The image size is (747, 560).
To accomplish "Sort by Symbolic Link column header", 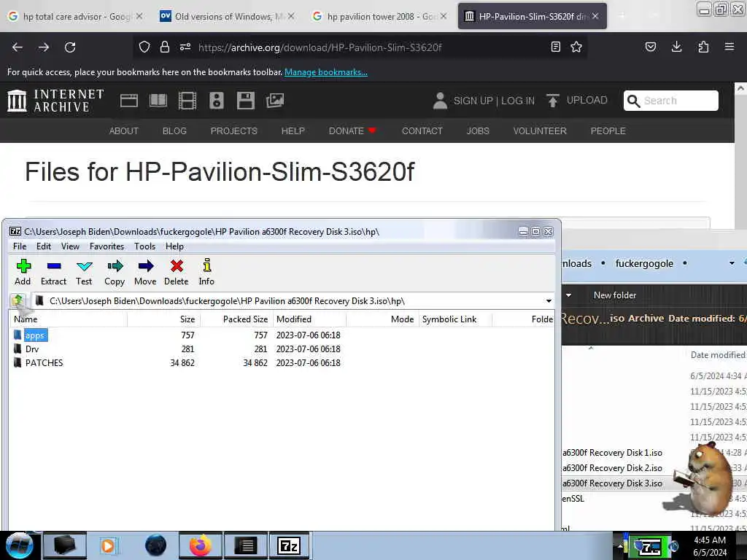I will coord(455,319).
